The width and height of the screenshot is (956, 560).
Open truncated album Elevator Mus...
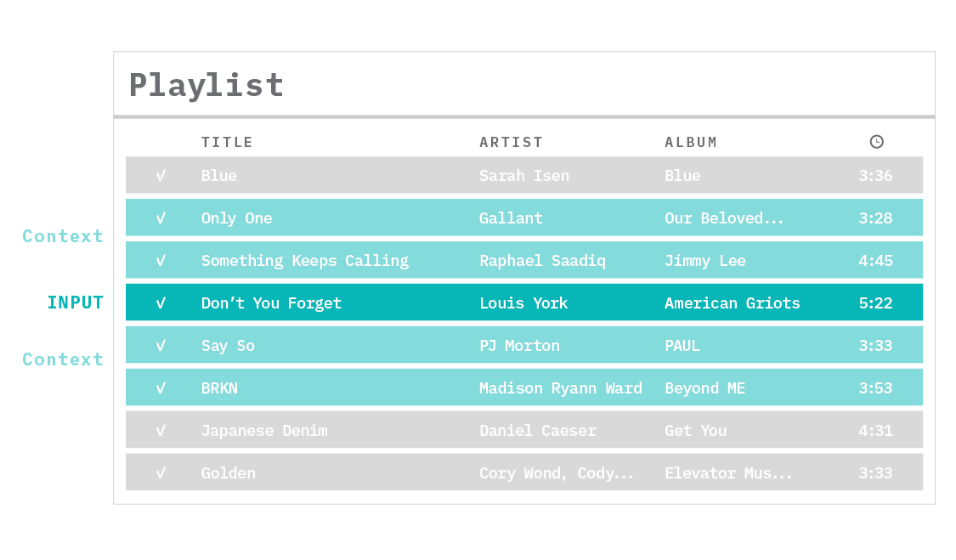(728, 472)
